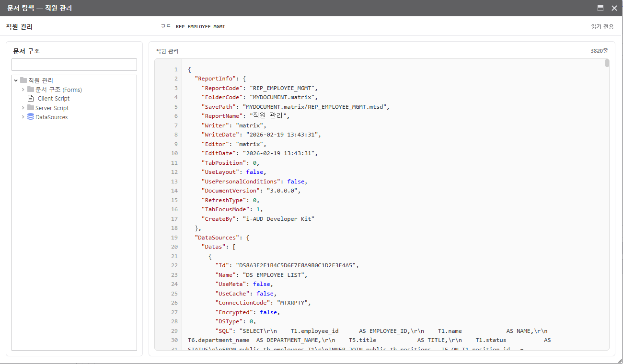Click the 직원 관리 label above code viewer

click(x=167, y=51)
